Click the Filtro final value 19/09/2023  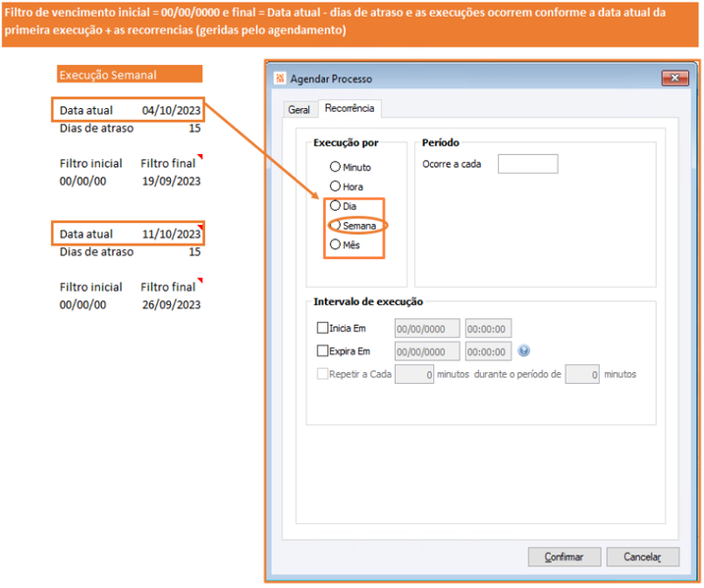pos(171,182)
